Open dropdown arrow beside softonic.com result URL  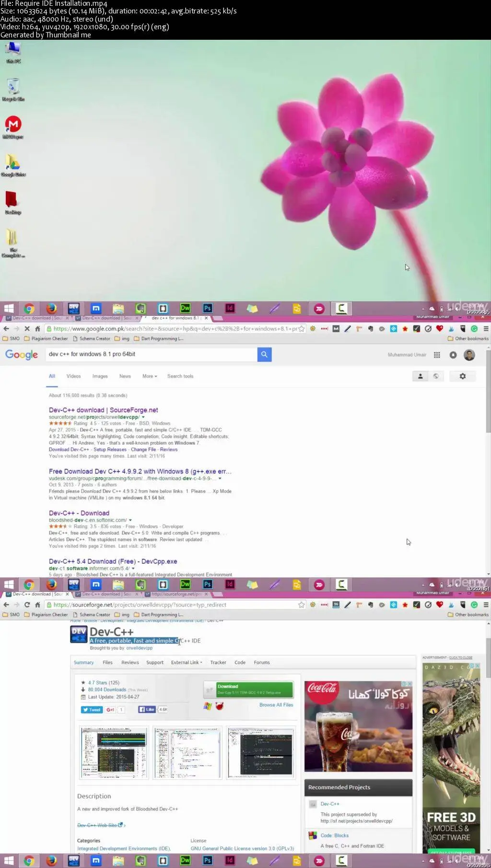(130, 520)
